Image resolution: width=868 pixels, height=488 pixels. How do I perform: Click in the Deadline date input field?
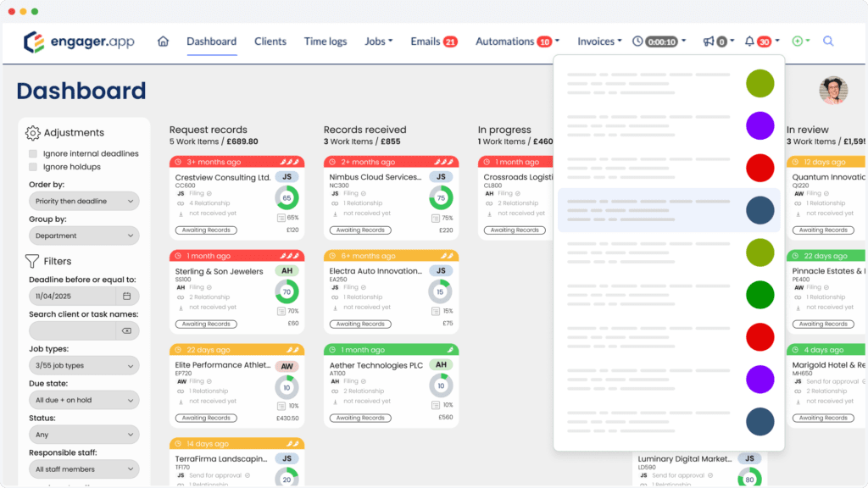tap(73, 296)
